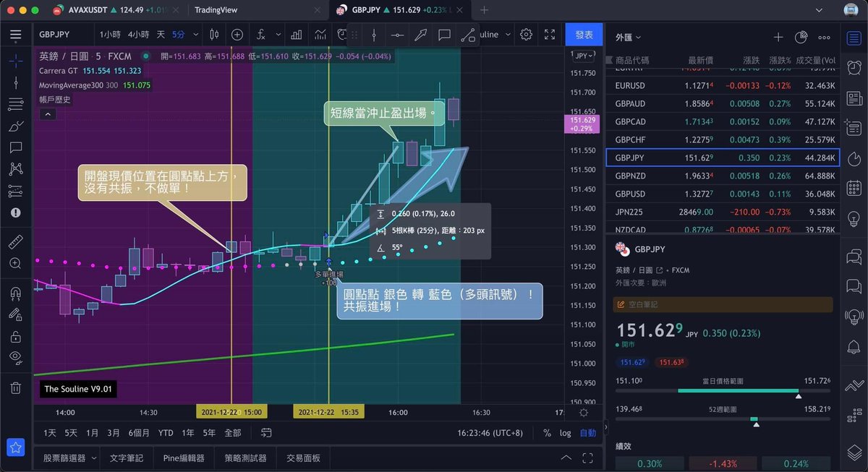
Task: Open the JPY currency dropdown on price axis
Action: coord(582,56)
